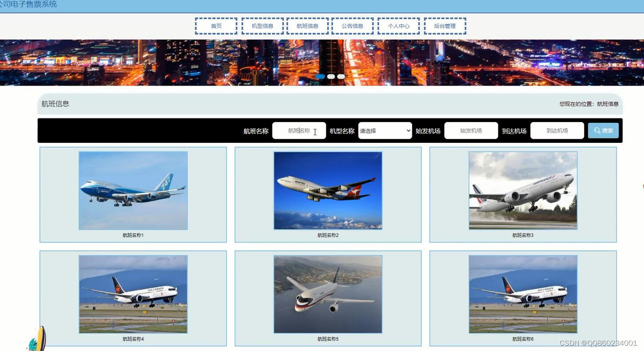Switch to the second banner slide dot
Viewport: 644px width, 351px height.
(331, 76)
